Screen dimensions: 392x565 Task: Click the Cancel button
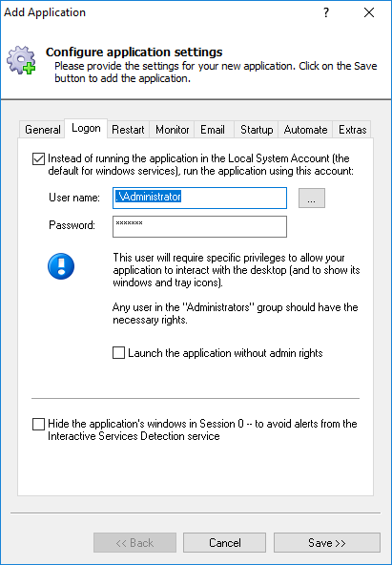pos(225,543)
